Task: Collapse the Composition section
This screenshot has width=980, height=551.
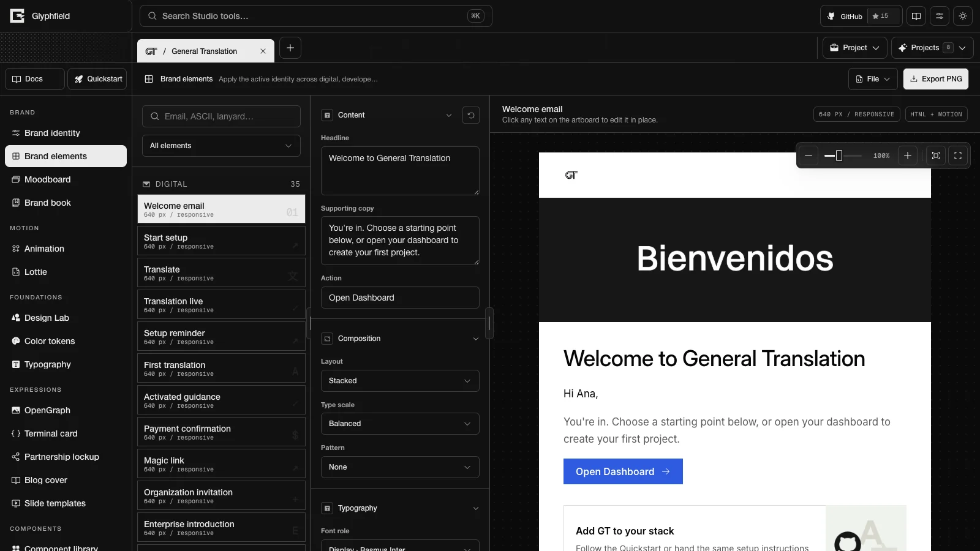Action: coord(476,339)
